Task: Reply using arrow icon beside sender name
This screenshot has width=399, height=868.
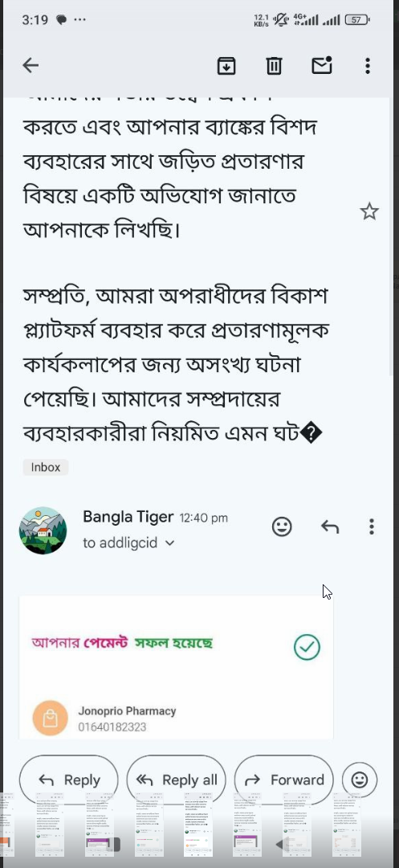Action: pos(329,526)
